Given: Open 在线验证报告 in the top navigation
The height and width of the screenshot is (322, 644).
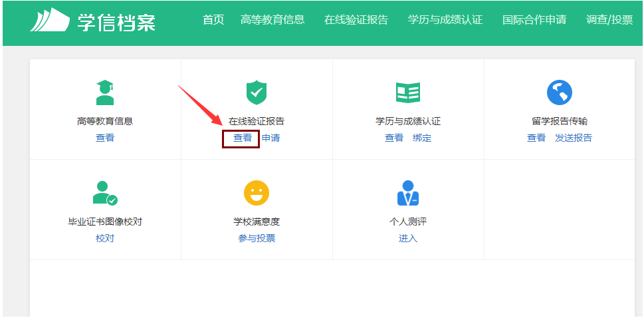Looking at the screenshot, I should [356, 20].
